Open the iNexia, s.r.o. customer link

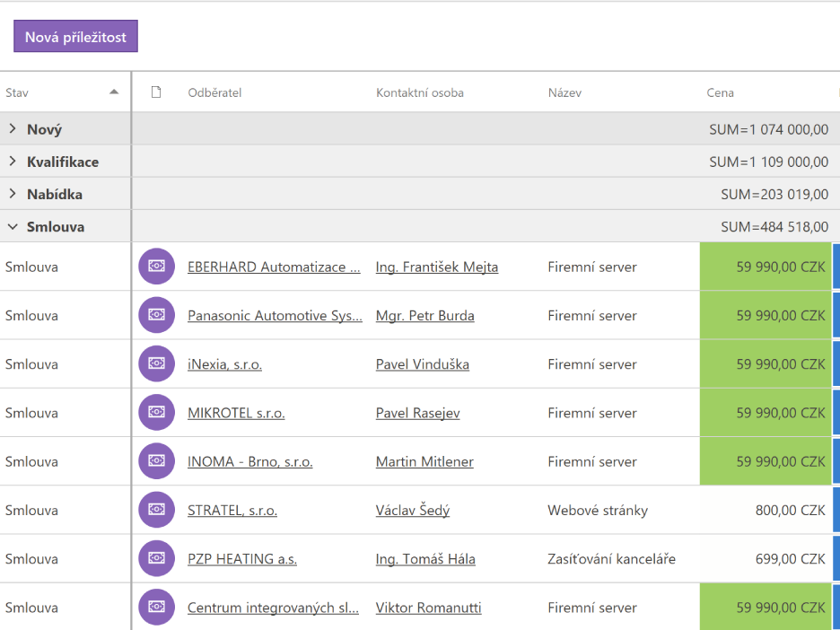(224, 364)
